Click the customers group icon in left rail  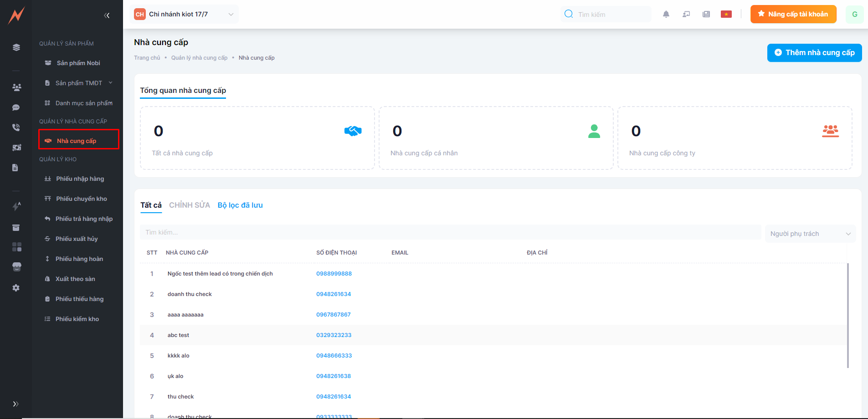pos(16,87)
